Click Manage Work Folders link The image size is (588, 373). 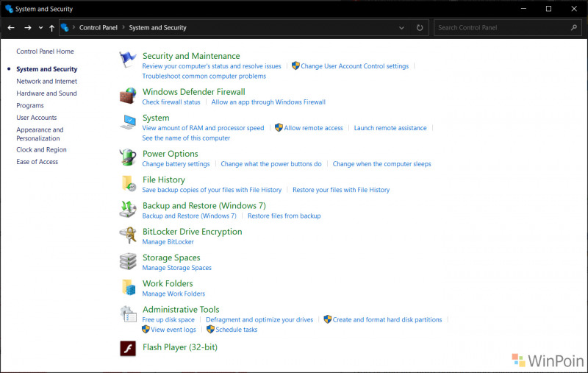(x=173, y=294)
